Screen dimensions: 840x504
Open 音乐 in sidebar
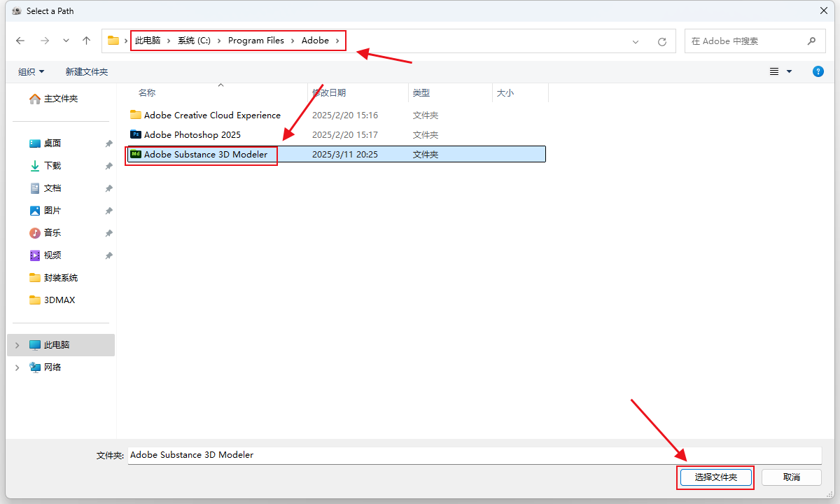tap(52, 232)
